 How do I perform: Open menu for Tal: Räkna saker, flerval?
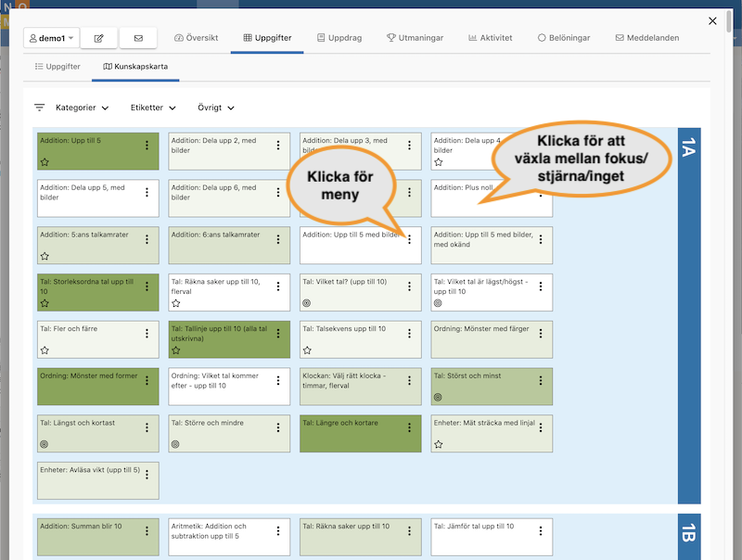[277, 286]
